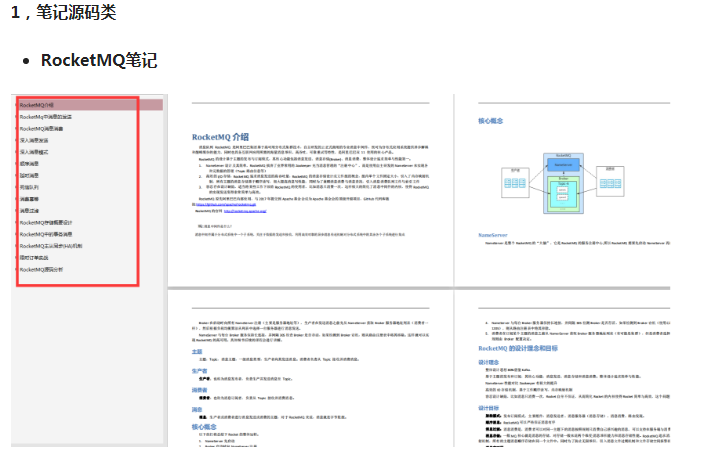709x459 pixels.
Task: Go to the 深入消息发送 outline entry
Action: point(34,140)
